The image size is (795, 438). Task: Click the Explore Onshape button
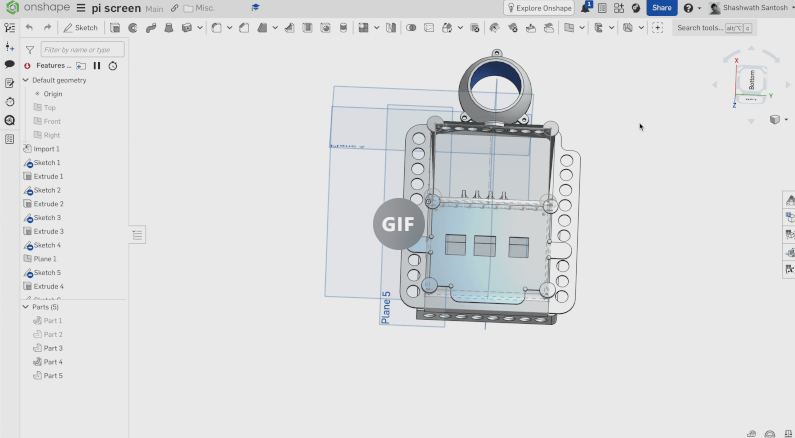coord(539,8)
